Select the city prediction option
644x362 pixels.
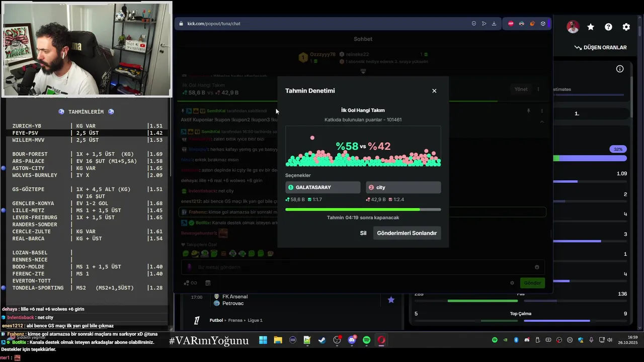404,188
